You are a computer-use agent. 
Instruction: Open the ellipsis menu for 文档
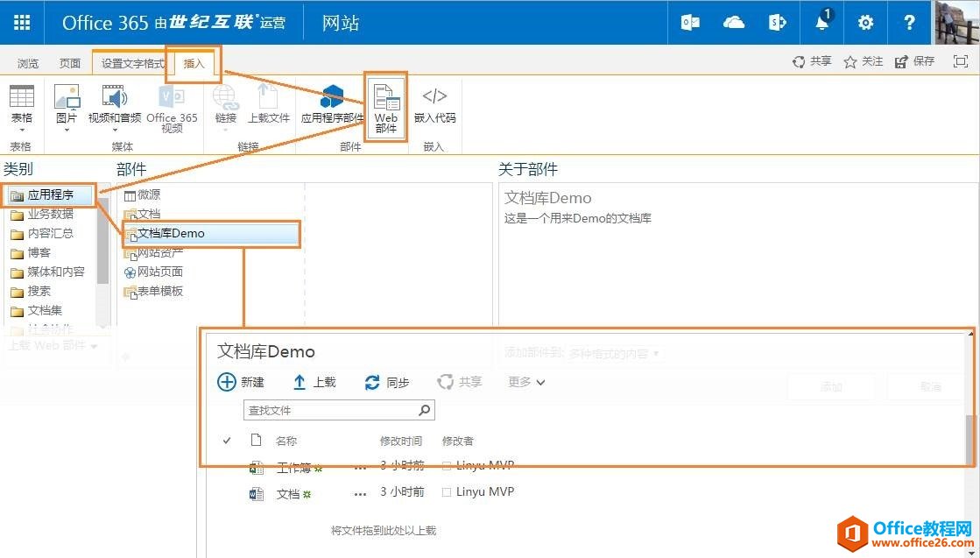pos(360,494)
